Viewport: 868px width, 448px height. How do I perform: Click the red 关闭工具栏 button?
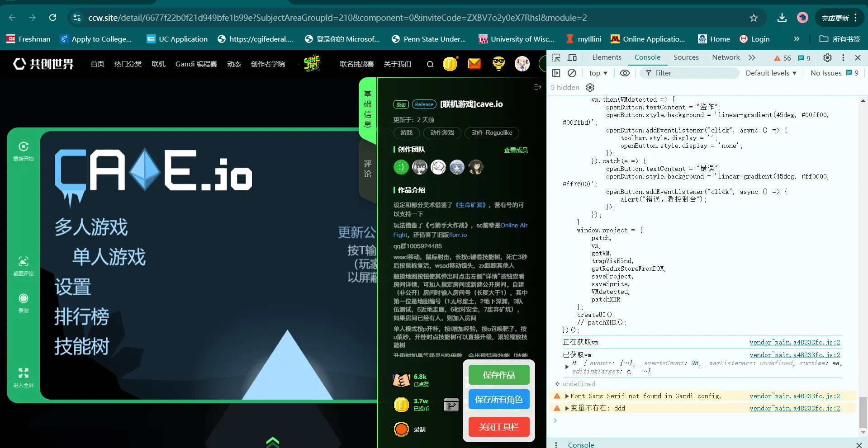click(498, 427)
